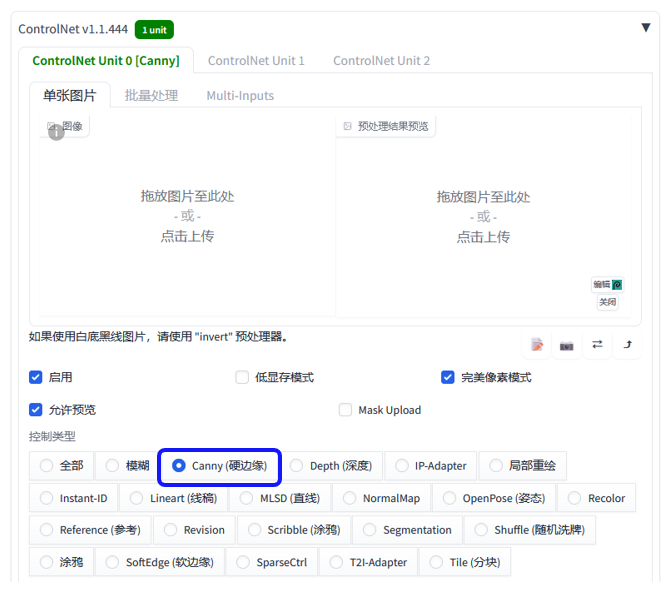Image resolution: width=669 pixels, height=611 pixels.
Task: Toggle the 允许预览 checkbox
Action: [x=35, y=410]
